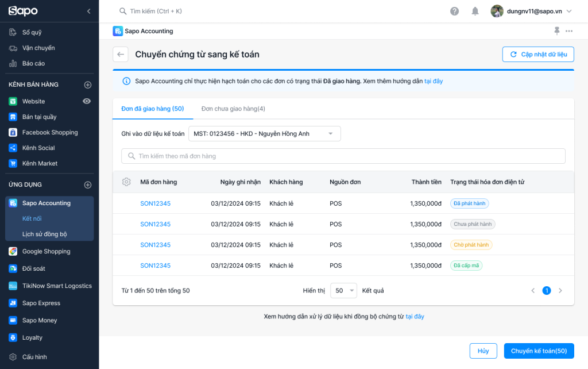Click the Đã phát hành status badge
The height and width of the screenshot is (369, 588).
point(470,203)
